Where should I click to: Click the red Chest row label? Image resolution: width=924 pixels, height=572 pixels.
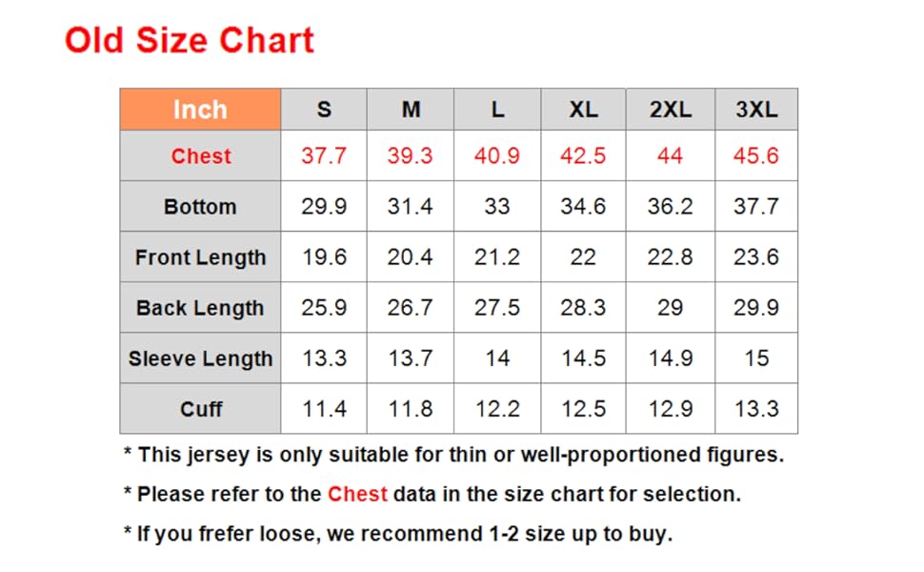(201, 156)
